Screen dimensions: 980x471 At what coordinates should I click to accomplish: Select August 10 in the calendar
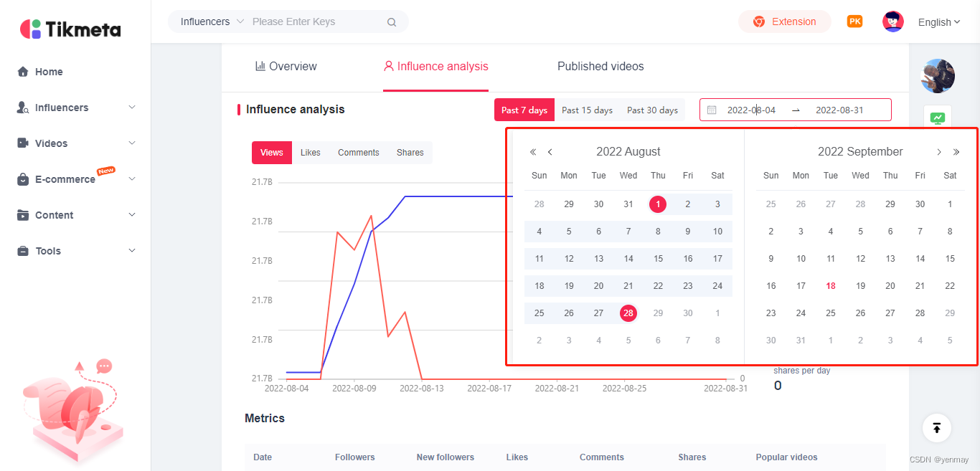tap(717, 232)
